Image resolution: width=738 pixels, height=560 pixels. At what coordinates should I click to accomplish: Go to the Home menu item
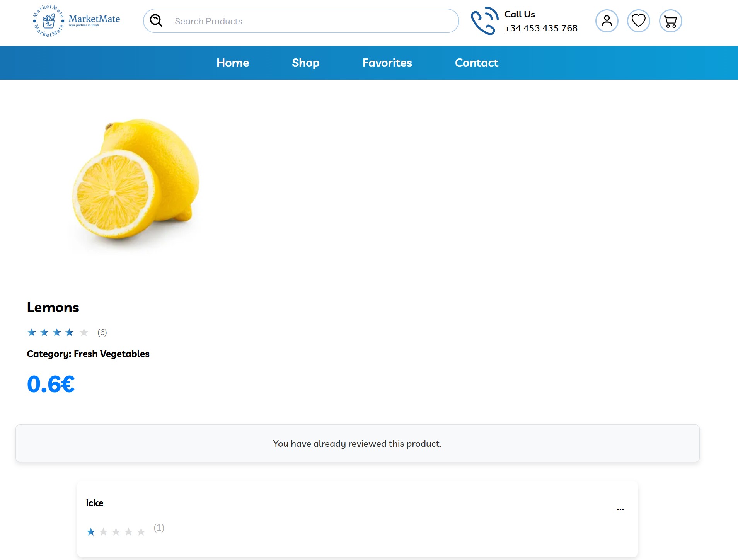pos(233,63)
